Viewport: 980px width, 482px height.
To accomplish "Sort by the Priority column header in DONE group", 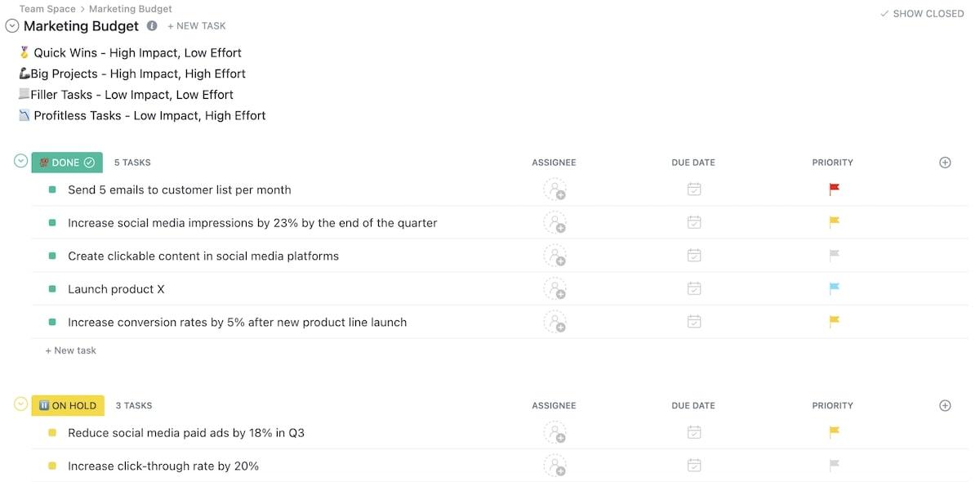I will [x=832, y=163].
